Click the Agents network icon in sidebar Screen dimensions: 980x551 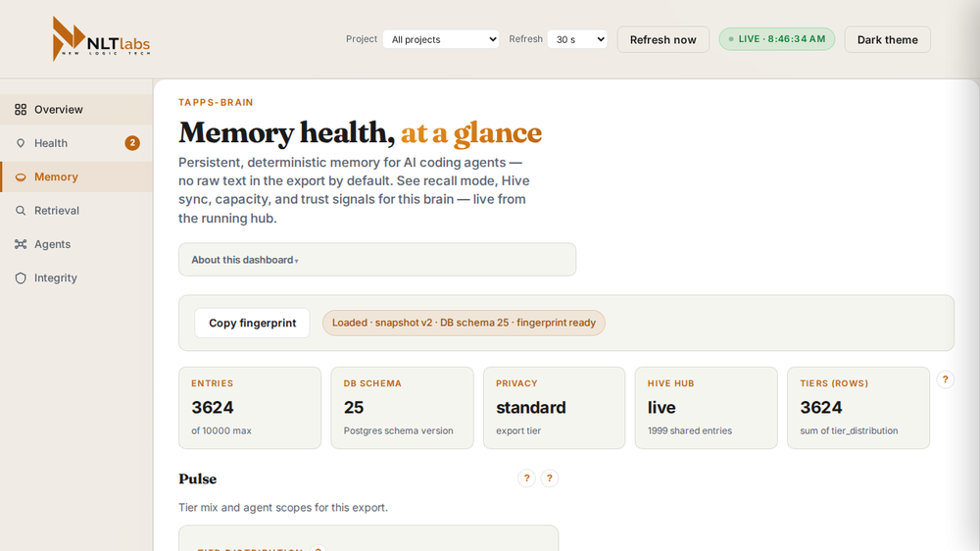tap(21, 244)
